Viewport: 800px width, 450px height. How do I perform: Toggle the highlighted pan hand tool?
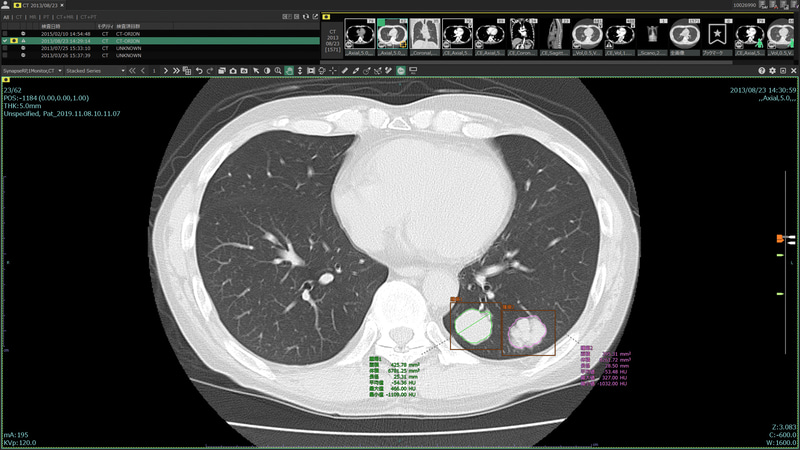click(289, 70)
